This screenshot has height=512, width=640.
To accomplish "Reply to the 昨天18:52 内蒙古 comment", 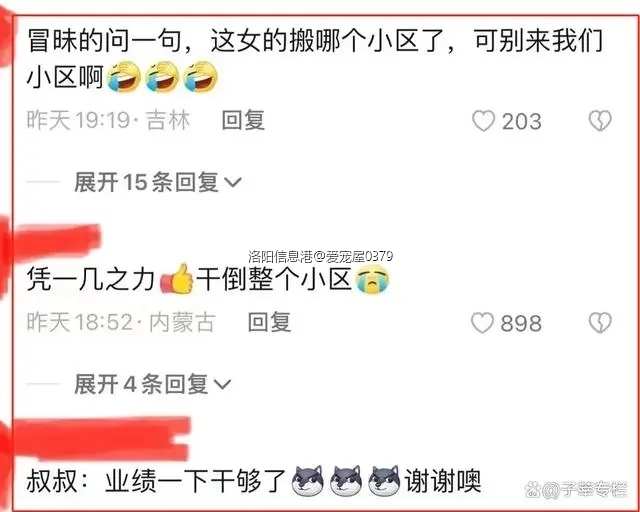I will pyautogui.click(x=269, y=323).
